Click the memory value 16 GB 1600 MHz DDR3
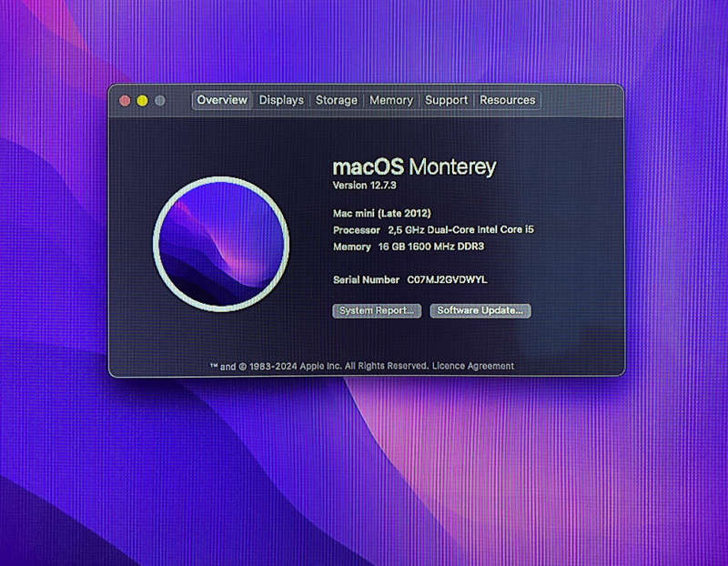The width and height of the screenshot is (728, 566). pyautogui.click(x=431, y=247)
